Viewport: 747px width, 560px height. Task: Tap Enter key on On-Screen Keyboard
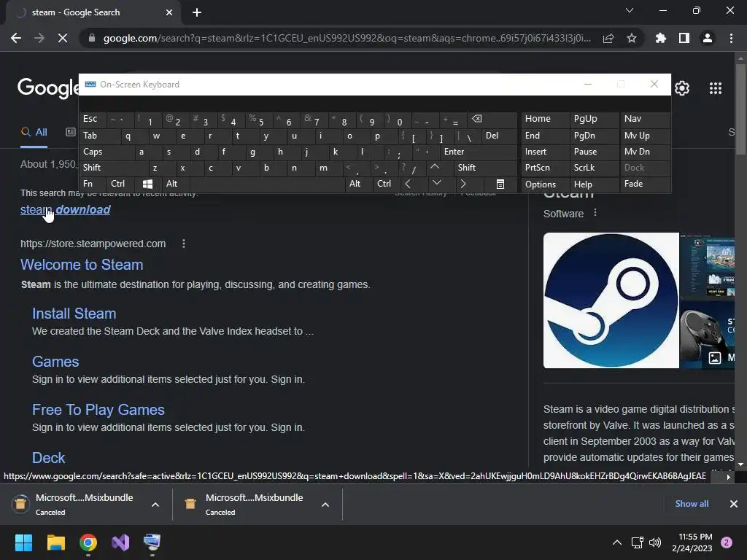(478, 152)
